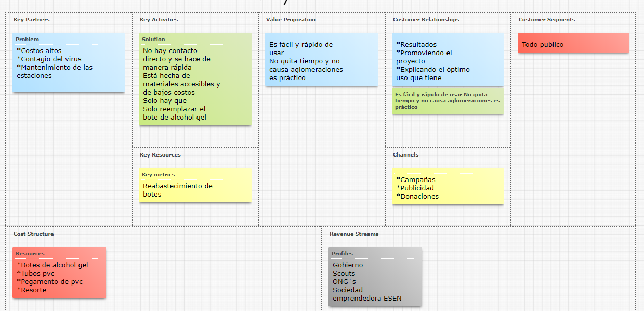
Task: Select the Key Resources section heading
Action: tap(160, 155)
